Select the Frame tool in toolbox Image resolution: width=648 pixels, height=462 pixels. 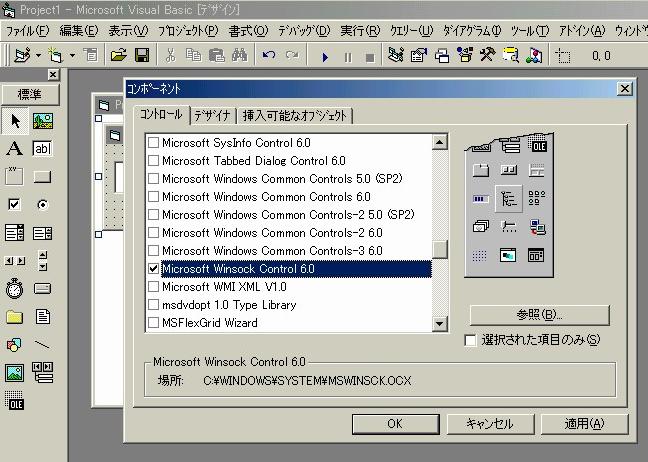point(14,176)
